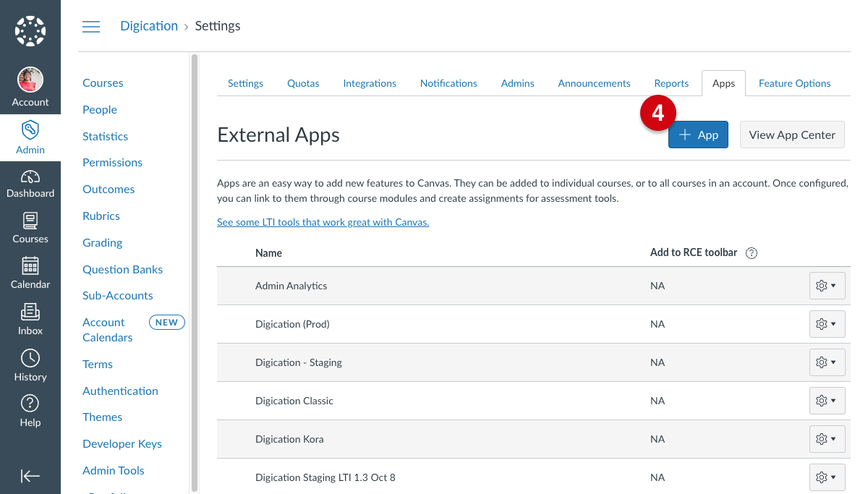
Task: Open Permissions in account sidebar
Action: tap(112, 162)
